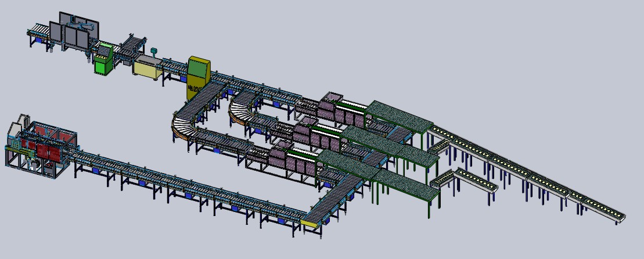Select the tall yellow-green electrical cabinet

(199, 71)
